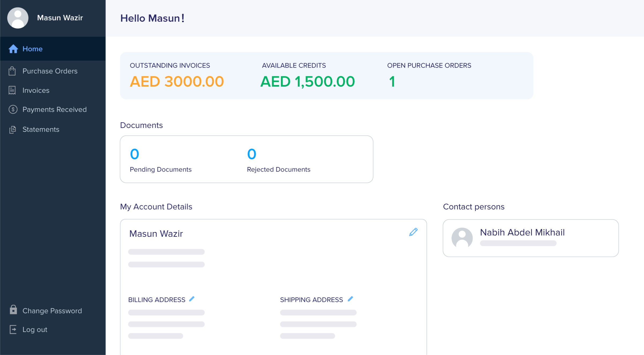
Task: Expand the Nabih Abdel Mikhail contact card
Action: 531,238
